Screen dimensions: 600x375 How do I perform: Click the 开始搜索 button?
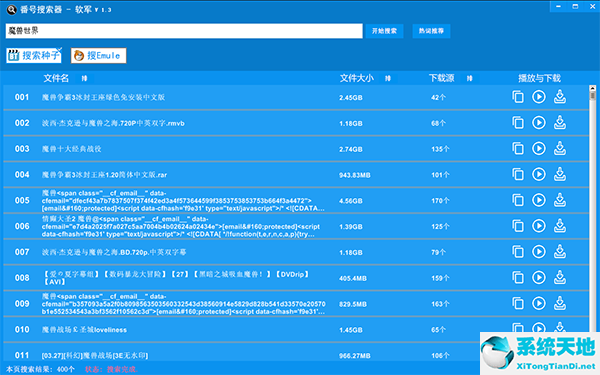[384, 31]
